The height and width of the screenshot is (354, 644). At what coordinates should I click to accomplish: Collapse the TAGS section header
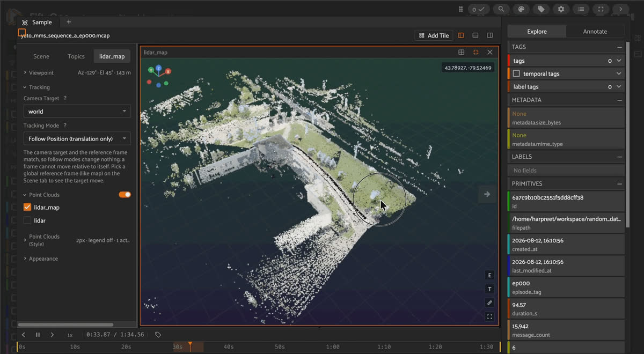(x=620, y=47)
